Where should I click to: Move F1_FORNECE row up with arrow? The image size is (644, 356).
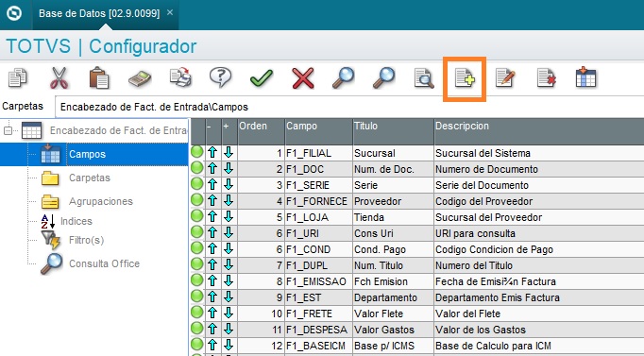coord(212,201)
